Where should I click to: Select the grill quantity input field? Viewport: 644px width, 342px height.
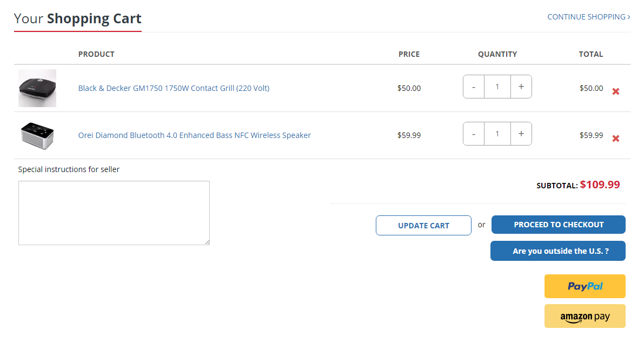[x=497, y=87]
